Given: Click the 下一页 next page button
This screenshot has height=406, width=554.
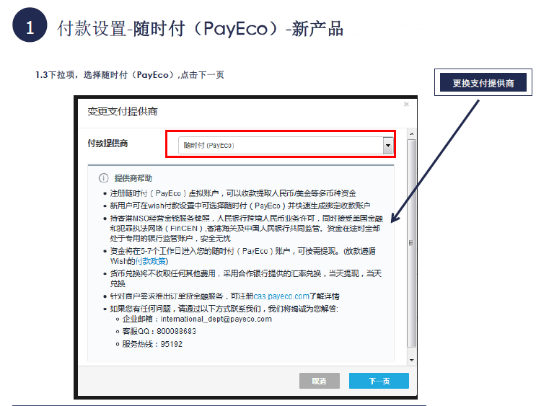Looking at the screenshot, I should (379, 381).
